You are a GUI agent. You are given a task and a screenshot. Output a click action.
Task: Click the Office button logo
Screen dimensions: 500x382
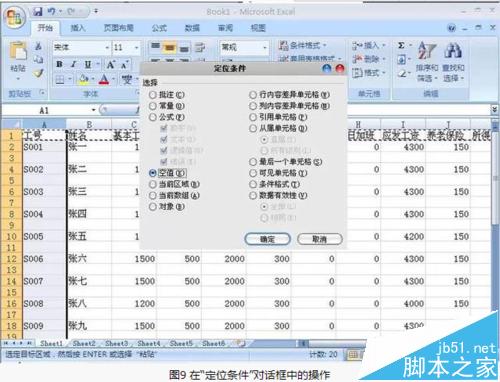click(15, 17)
